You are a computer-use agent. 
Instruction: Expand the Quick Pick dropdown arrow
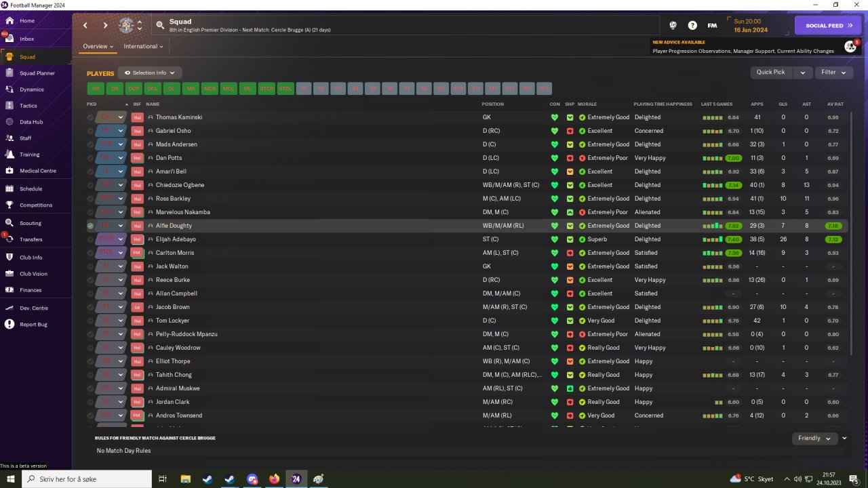[x=802, y=73]
